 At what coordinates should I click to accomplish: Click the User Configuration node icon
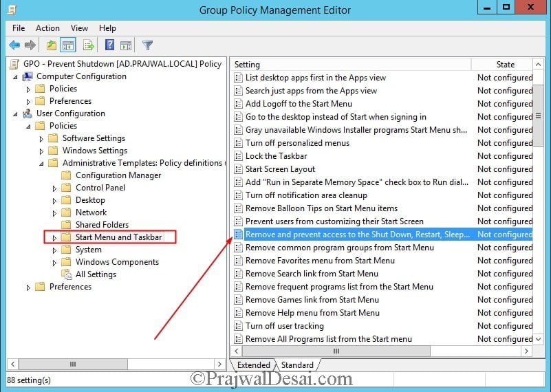tap(28, 113)
